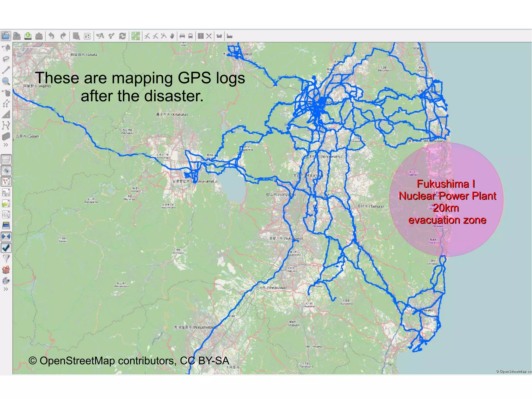Viewport: 532px width, 399px height.
Task: Click the circular arrows refresh icon
Action: click(x=122, y=36)
